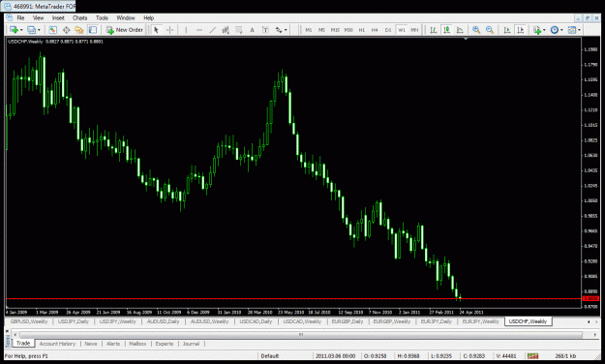605x364 pixels.
Task: Switch to GBPUSD,Weekly chart tab
Action: [29, 321]
